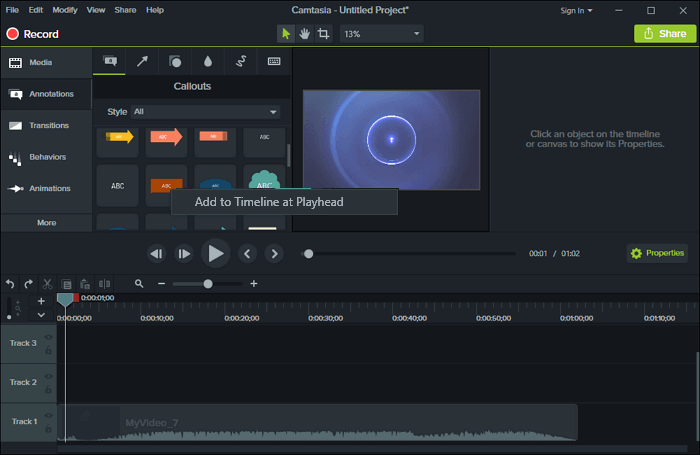Toggle lock for Track 1
The height and width of the screenshot is (455, 700).
(x=48, y=429)
